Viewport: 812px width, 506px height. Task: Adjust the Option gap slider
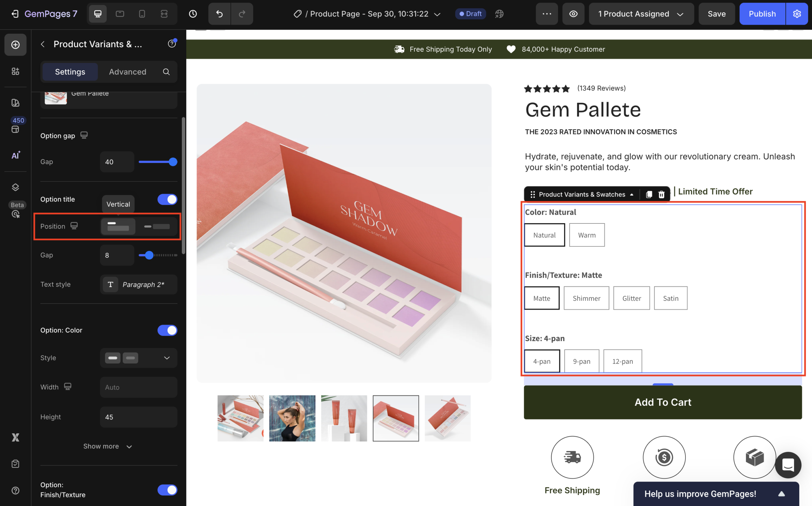173,162
